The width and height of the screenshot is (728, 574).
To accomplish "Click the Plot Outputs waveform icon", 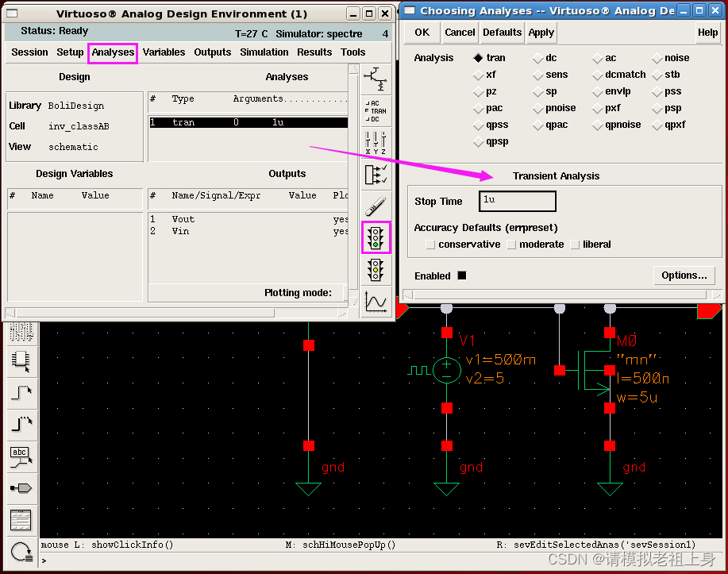I will (x=376, y=302).
